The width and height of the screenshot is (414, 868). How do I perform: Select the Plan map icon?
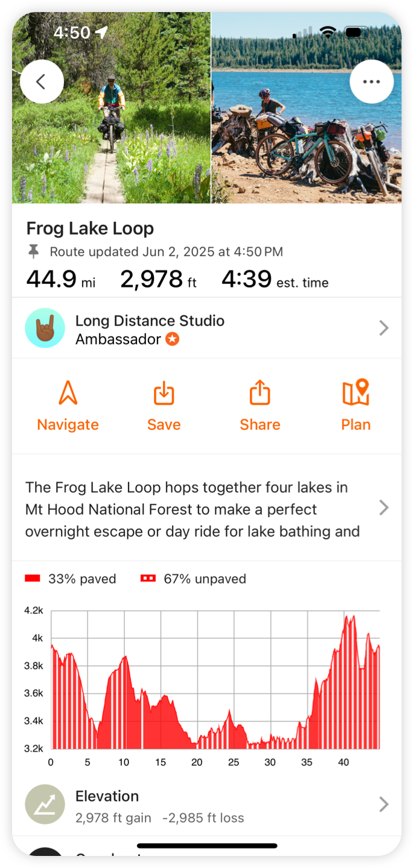coord(355,393)
